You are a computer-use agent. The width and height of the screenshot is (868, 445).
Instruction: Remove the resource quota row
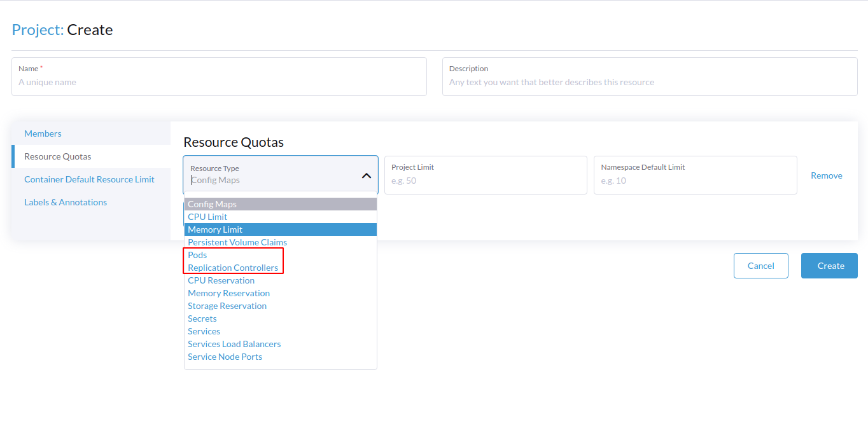[826, 175]
